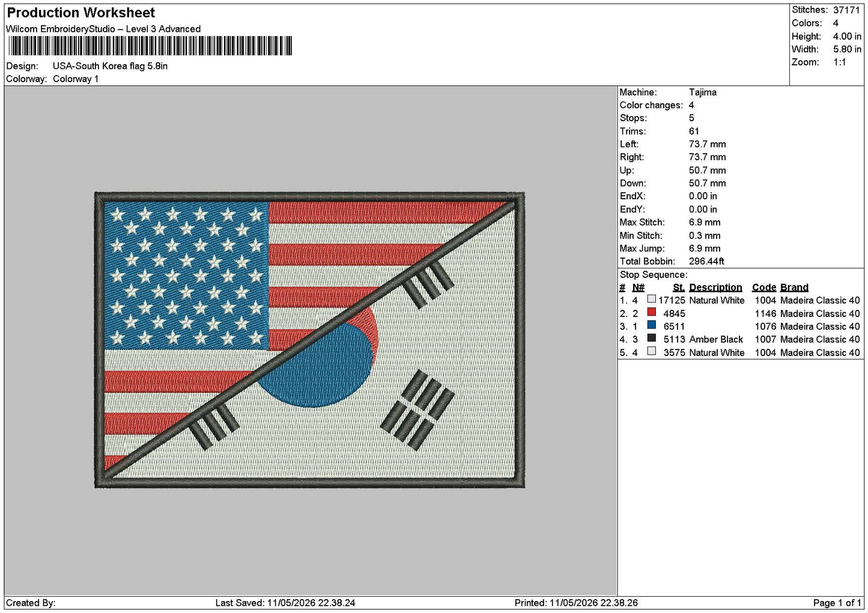The width and height of the screenshot is (868, 613).
Task: Click the 'Colorway 1' value
Action: 76,79
